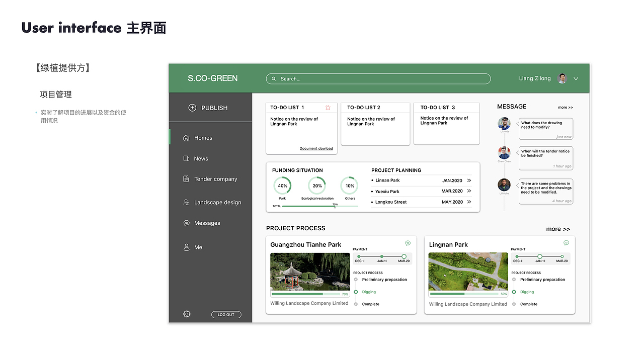Screen dimensions: 644x362
Task: Open chat icon on Guangzhou Tianhe Park card
Action: [x=408, y=243]
